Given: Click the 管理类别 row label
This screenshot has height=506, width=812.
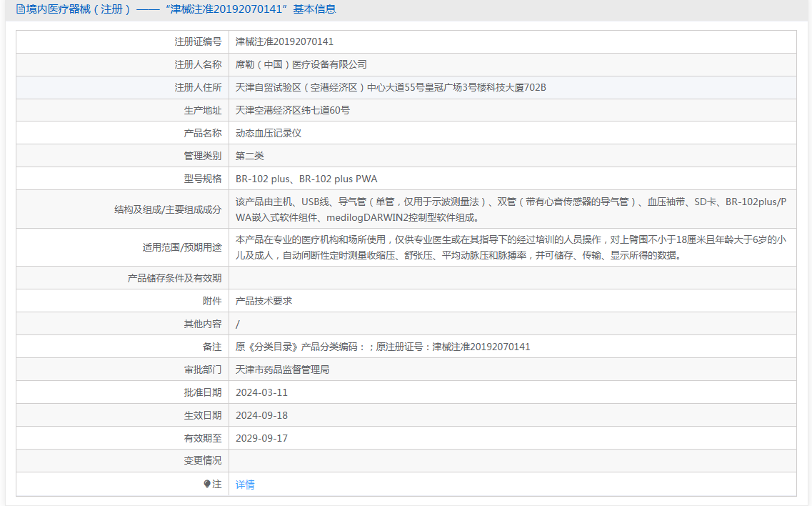Looking at the screenshot, I should (x=203, y=156).
